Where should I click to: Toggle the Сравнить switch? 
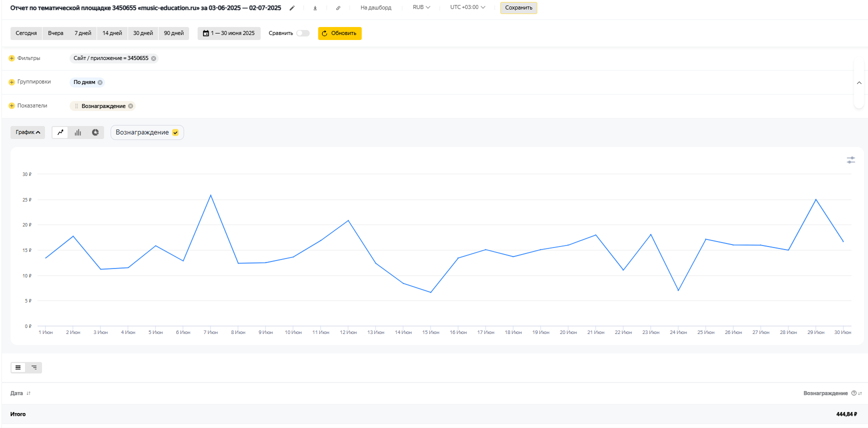click(x=303, y=33)
